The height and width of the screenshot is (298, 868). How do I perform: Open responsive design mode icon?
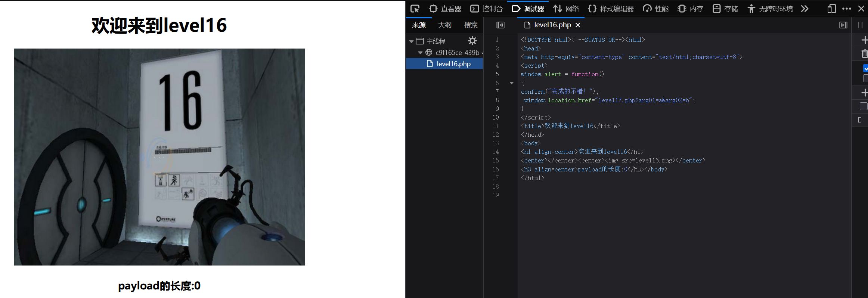(831, 9)
